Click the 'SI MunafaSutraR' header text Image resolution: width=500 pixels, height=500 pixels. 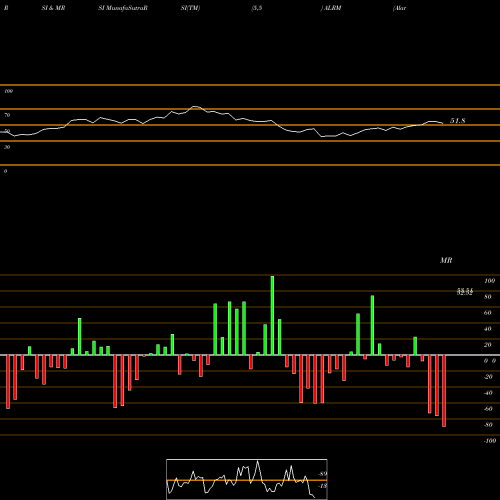123,8
